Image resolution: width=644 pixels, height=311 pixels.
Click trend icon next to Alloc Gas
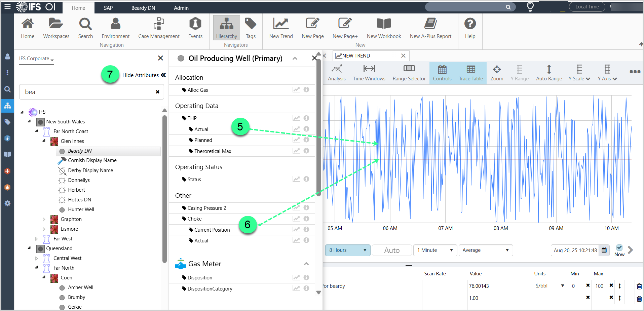[x=296, y=90]
